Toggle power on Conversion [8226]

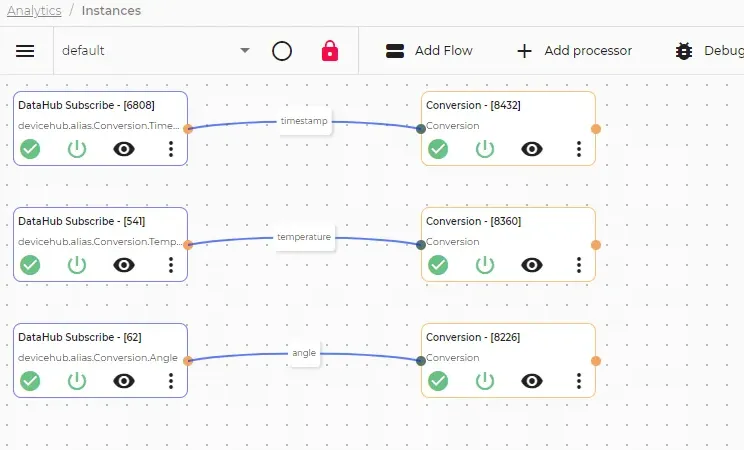coord(485,381)
